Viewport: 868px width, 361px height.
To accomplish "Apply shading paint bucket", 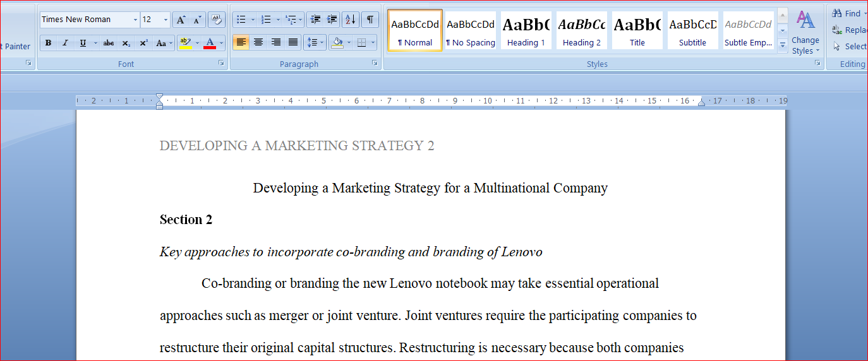I will point(338,43).
